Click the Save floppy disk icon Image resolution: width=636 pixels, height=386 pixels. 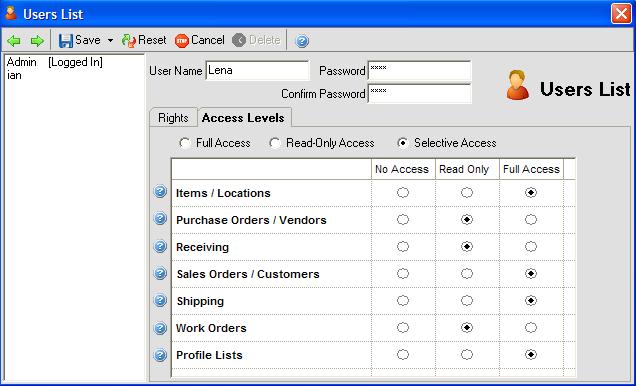pyautogui.click(x=66, y=41)
